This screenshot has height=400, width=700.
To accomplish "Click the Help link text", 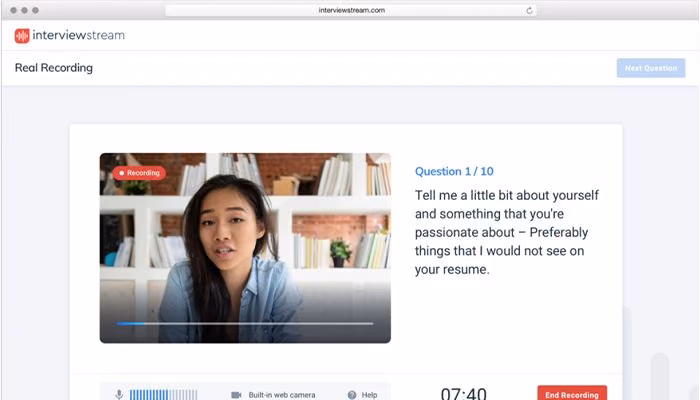I will 369,395.
